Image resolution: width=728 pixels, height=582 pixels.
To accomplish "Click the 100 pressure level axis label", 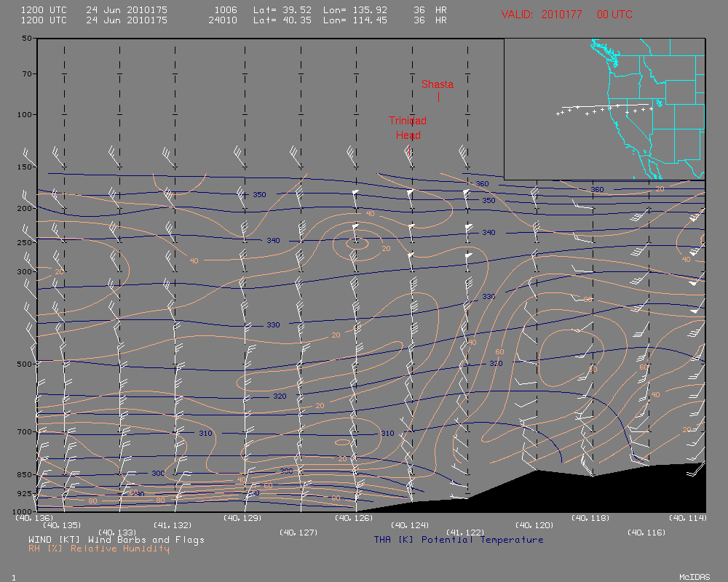I will pyautogui.click(x=25, y=115).
